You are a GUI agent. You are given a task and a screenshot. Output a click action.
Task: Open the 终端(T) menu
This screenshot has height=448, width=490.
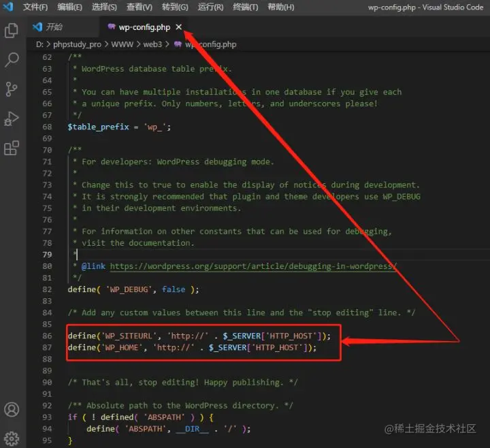pos(245,7)
